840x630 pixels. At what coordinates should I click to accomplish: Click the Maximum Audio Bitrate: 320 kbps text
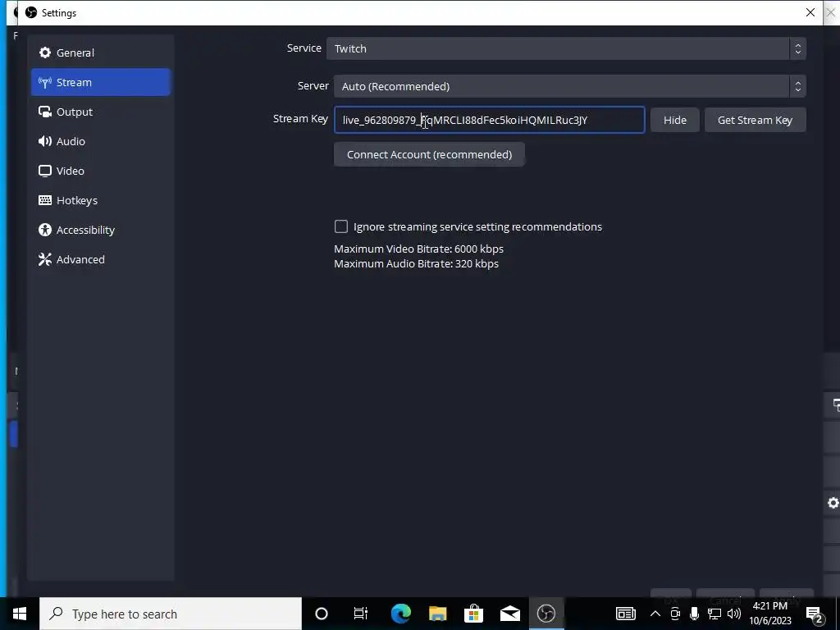tap(416, 263)
